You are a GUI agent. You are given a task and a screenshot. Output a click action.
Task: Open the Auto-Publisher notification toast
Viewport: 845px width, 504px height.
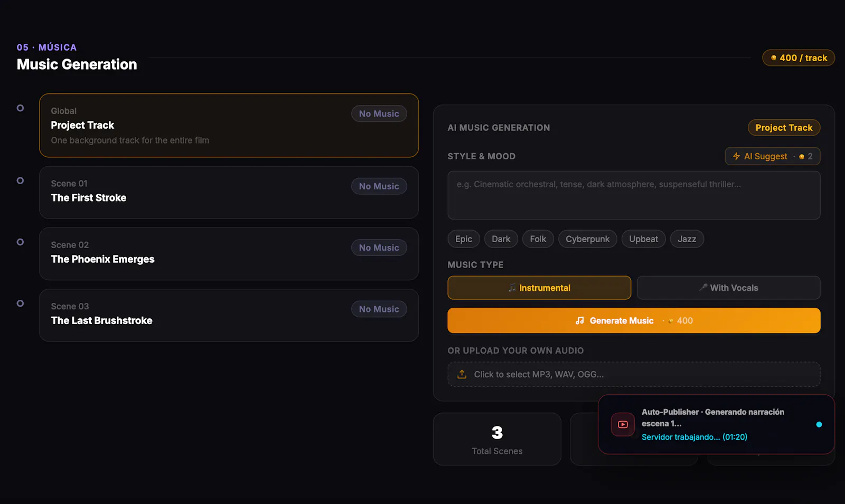pyautogui.click(x=716, y=424)
